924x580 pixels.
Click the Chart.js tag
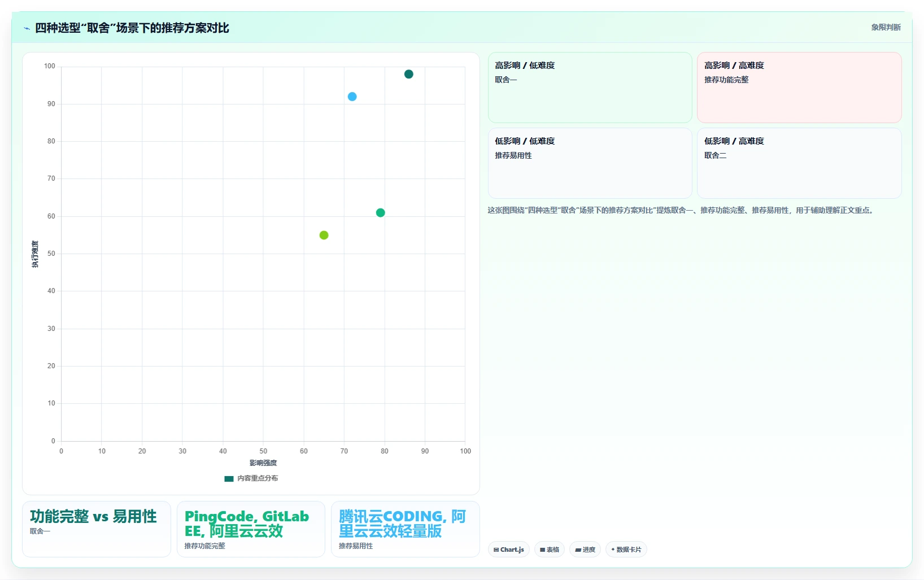point(509,550)
